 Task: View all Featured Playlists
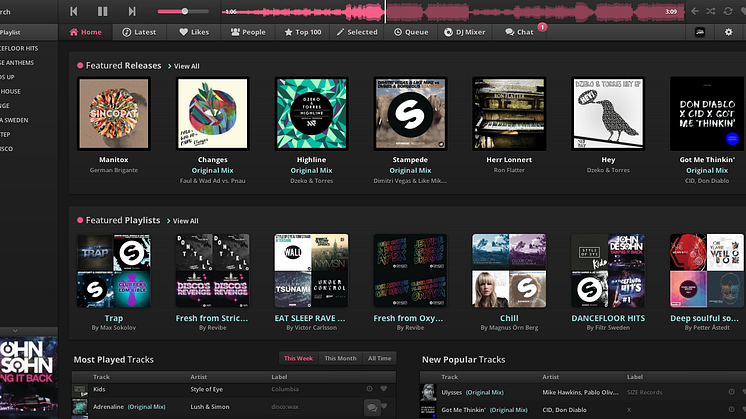click(x=183, y=221)
